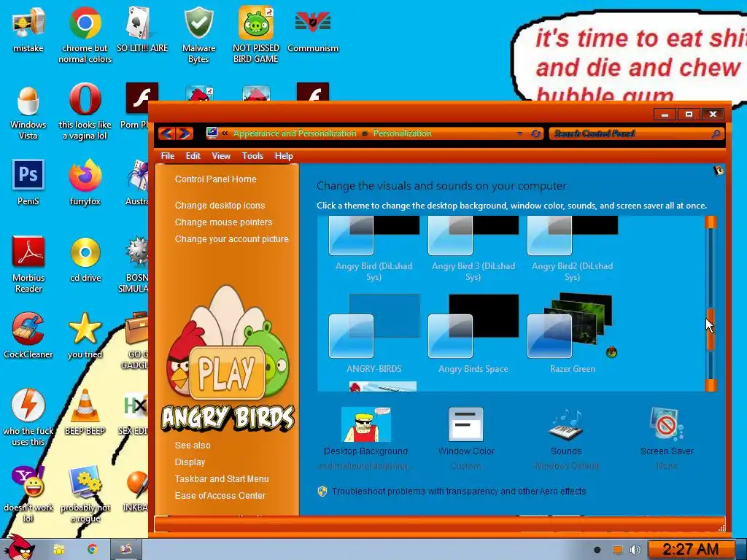Open the 'probably not a rogue' icon
Image resolution: width=747 pixels, height=560 pixels.
tap(85, 494)
